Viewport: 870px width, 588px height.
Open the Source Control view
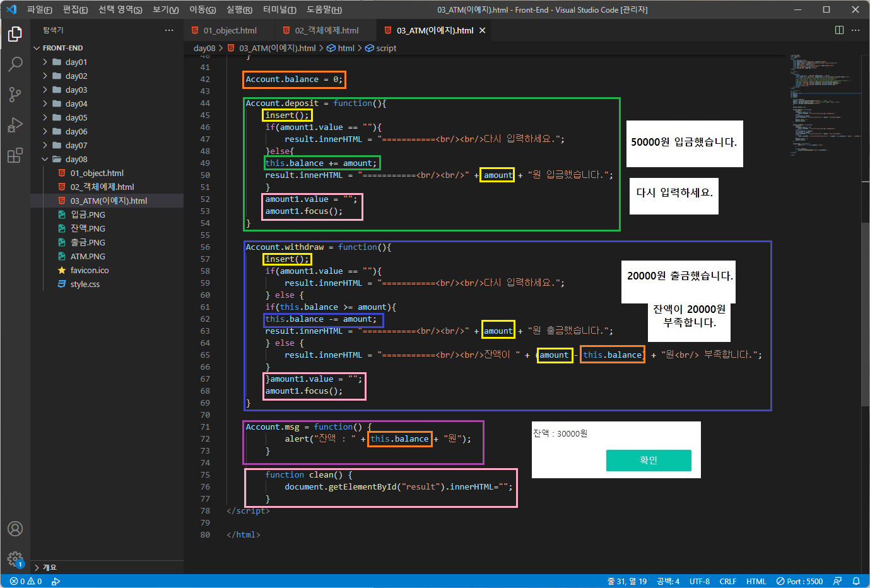coord(15,95)
